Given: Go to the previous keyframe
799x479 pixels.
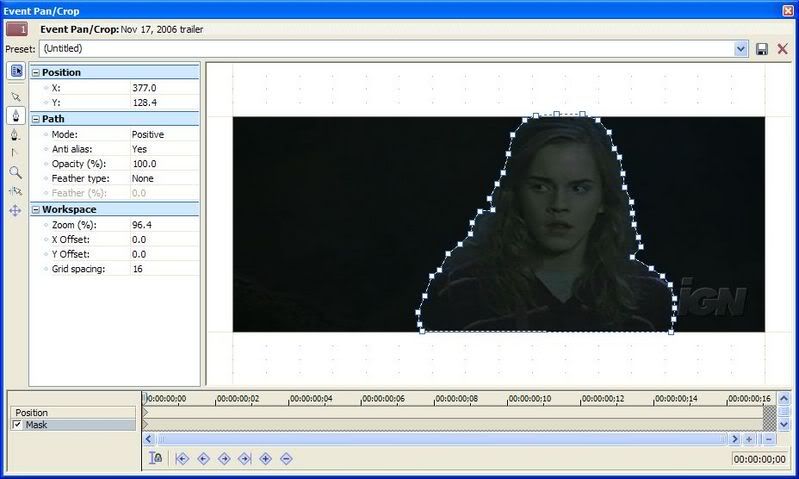Looking at the screenshot, I should tap(203, 459).
